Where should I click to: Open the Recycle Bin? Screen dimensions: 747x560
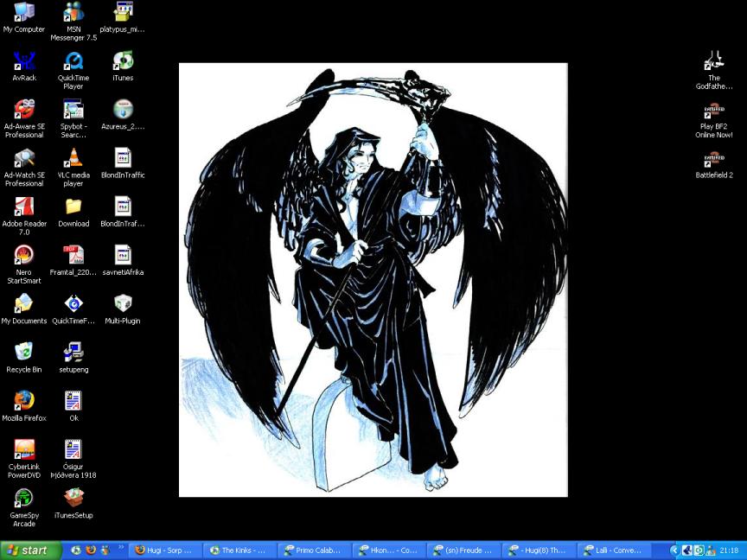point(24,358)
